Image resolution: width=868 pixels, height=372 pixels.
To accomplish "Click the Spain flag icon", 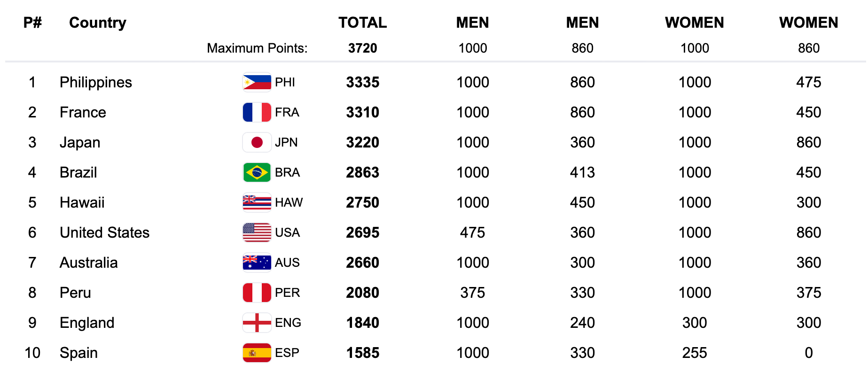I will 257,353.
